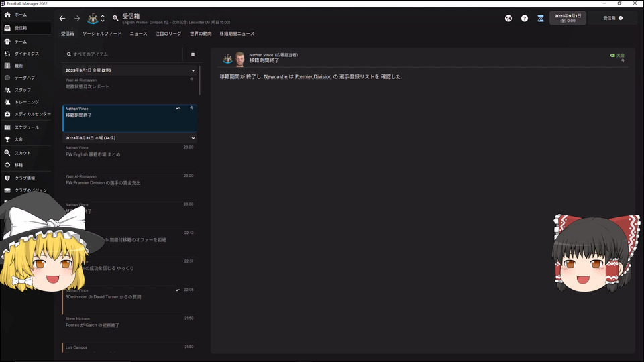
Task: Open the 戦術 tactics sidebar icon
Action: [7, 66]
